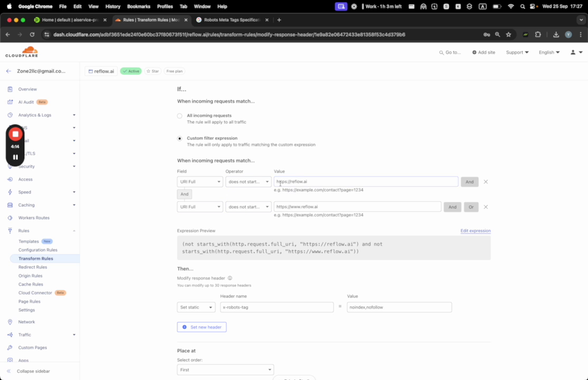
Task: Open the user account profile menu
Action: [576, 52]
